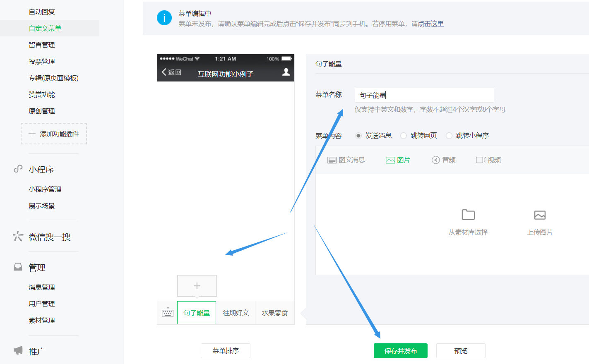Click the 预览 button
589x364 pixels.
(461, 351)
